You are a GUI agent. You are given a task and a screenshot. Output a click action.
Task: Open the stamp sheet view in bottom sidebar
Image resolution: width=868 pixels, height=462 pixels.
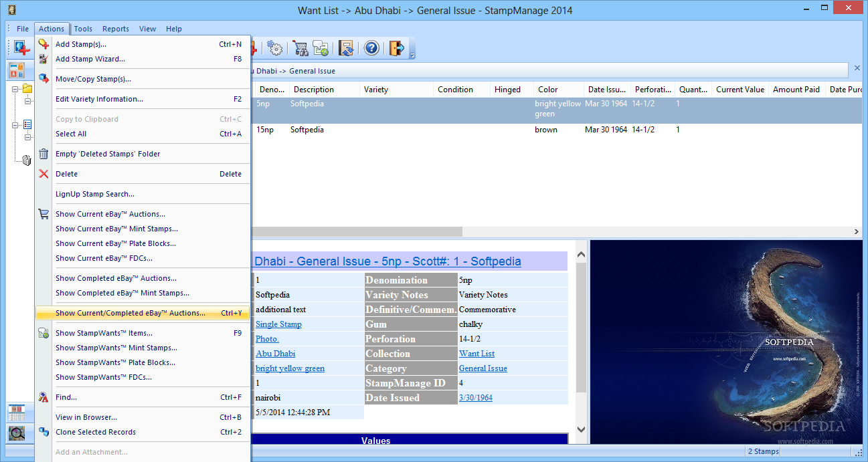pos(17,413)
